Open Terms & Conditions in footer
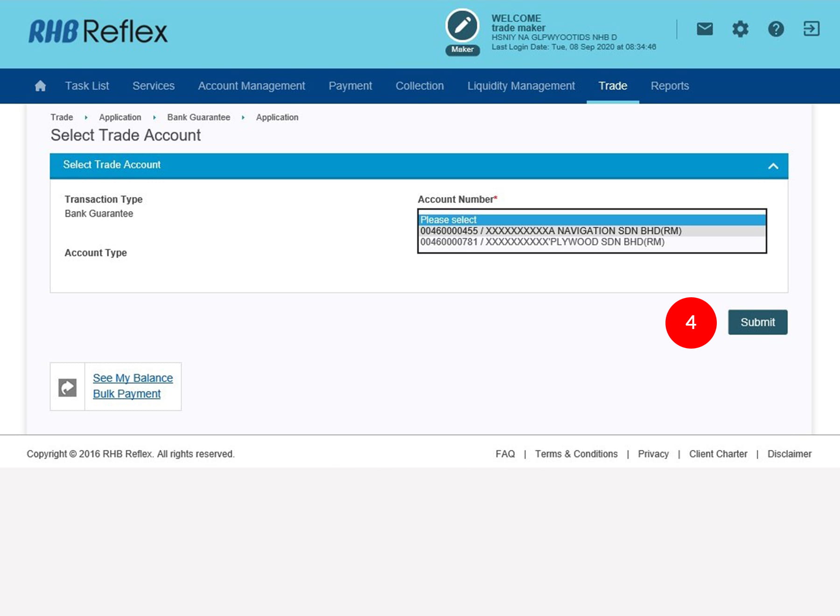This screenshot has height=616, width=840. (x=576, y=454)
